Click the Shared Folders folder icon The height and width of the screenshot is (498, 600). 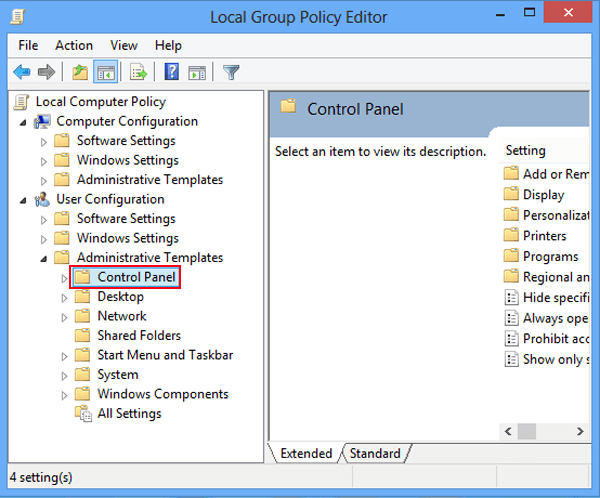pos(82,335)
